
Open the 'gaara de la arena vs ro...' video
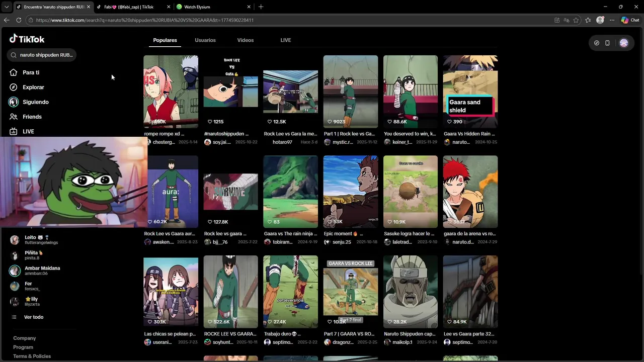coord(470,192)
